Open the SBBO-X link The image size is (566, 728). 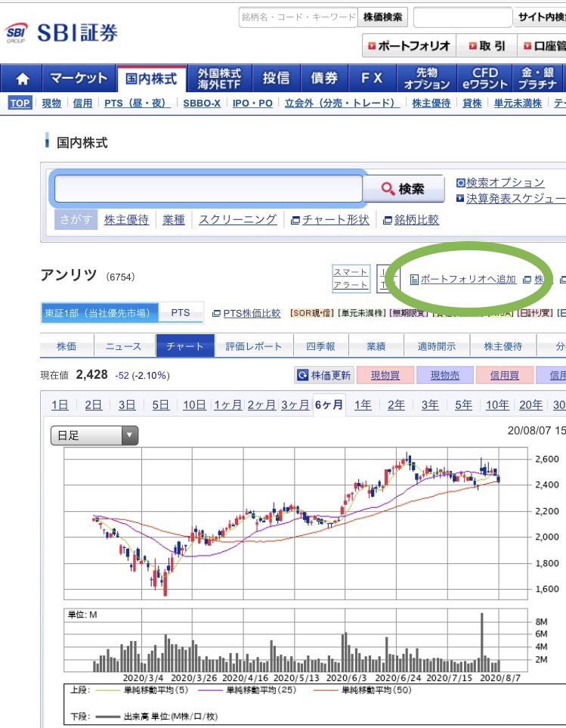202,103
